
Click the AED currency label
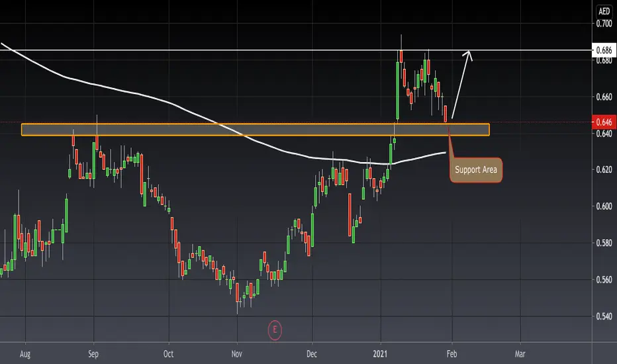coord(604,11)
